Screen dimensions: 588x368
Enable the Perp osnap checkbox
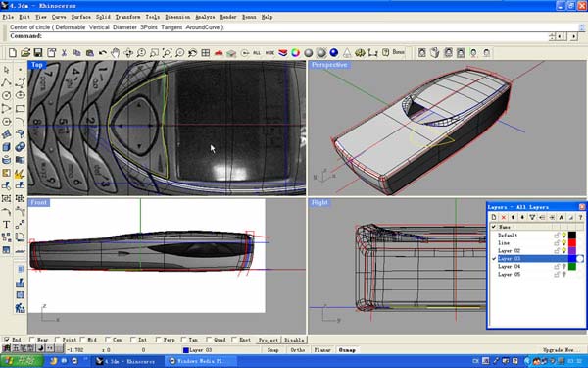[x=158, y=340]
